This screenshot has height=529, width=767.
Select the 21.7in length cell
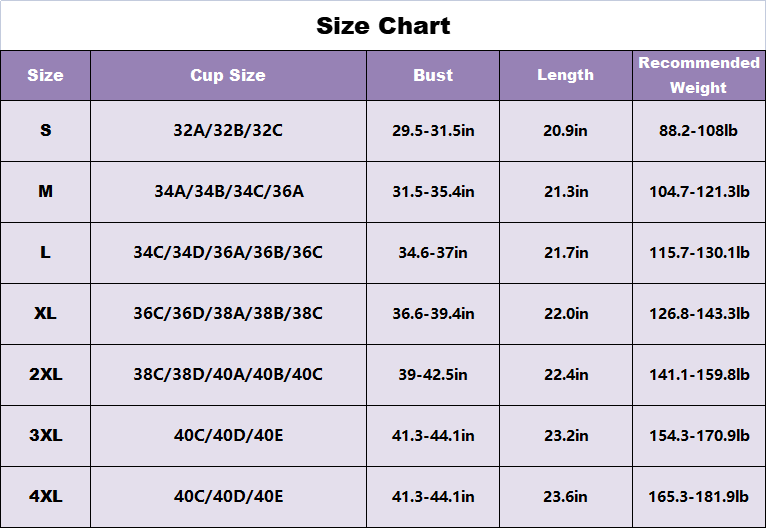[565, 253]
